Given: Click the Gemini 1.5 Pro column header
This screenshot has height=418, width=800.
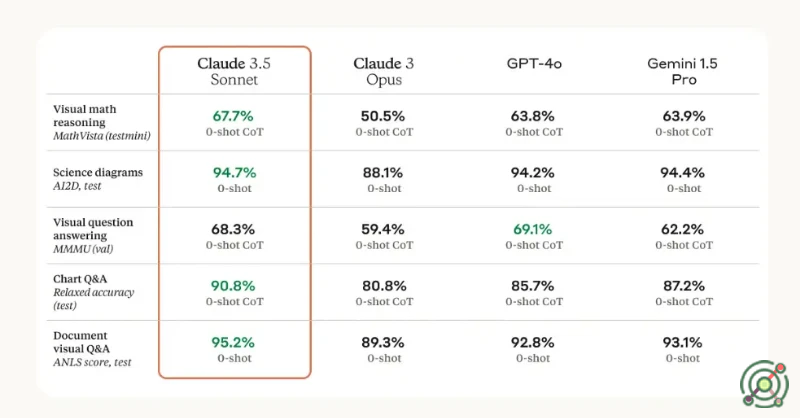Looking at the screenshot, I should 683,71.
